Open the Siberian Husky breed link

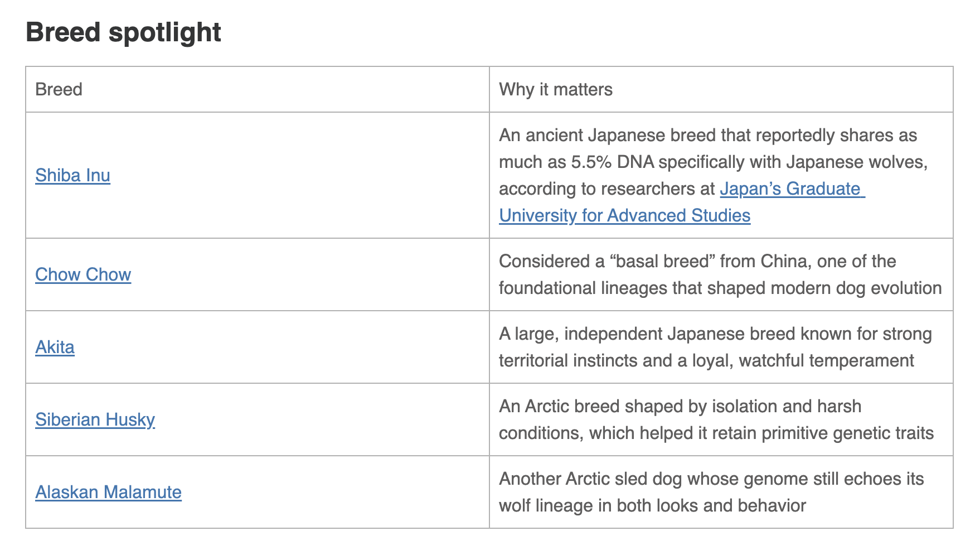tap(95, 419)
